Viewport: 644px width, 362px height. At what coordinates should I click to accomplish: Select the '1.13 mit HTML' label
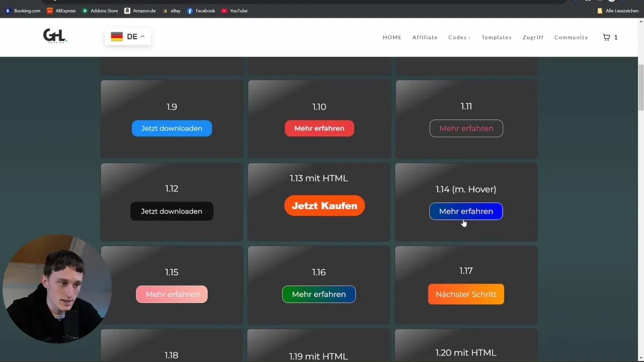pos(319,178)
